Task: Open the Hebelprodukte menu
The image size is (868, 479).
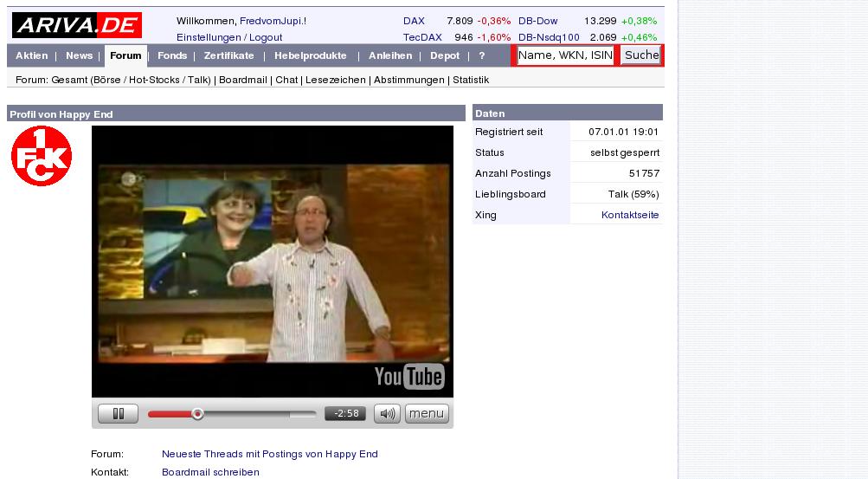Action: tap(311, 55)
